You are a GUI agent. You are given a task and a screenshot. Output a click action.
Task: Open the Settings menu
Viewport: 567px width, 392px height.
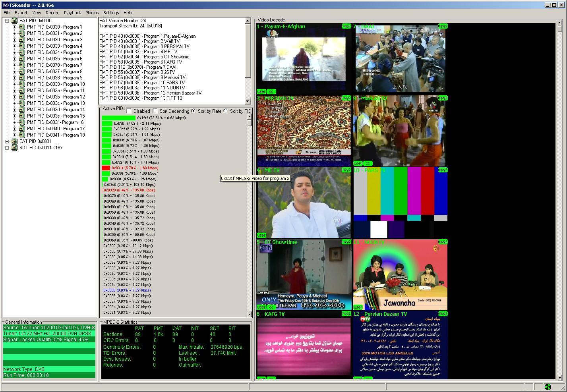(111, 13)
